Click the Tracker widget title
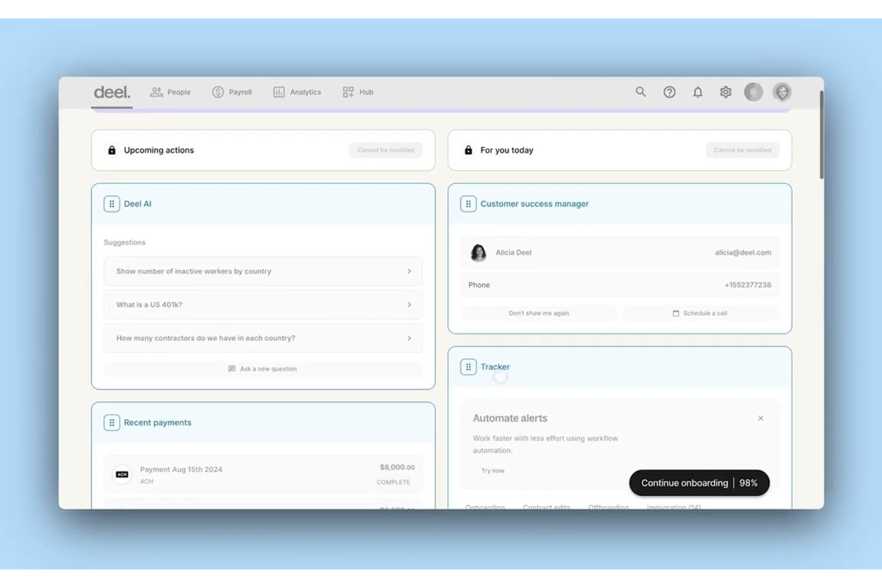 [x=495, y=367]
